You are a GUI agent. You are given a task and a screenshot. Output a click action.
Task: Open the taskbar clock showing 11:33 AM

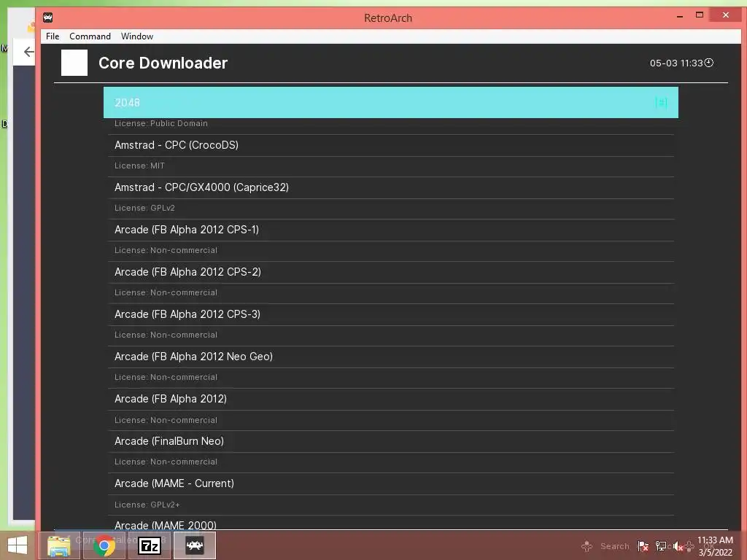pos(715,546)
